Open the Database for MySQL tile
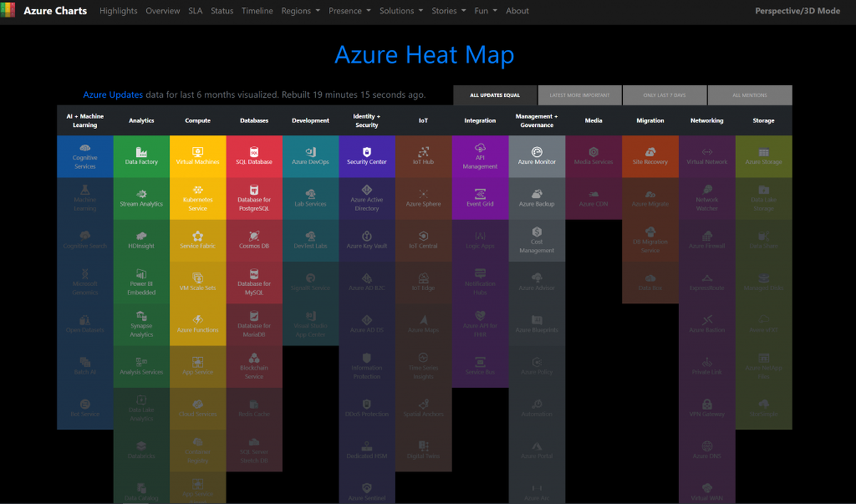This screenshot has width=856, height=504. [x=254, y=282]
